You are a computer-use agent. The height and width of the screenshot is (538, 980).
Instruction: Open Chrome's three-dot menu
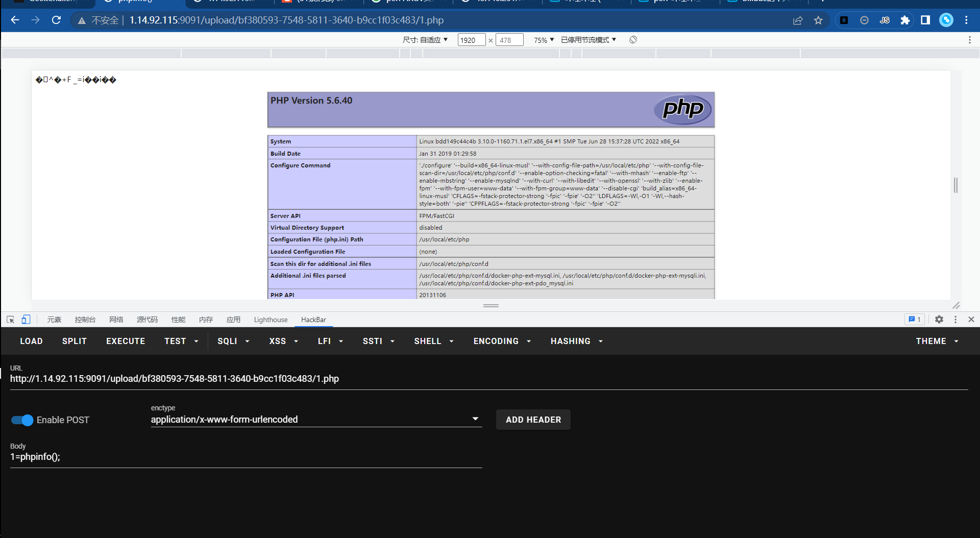966,20
